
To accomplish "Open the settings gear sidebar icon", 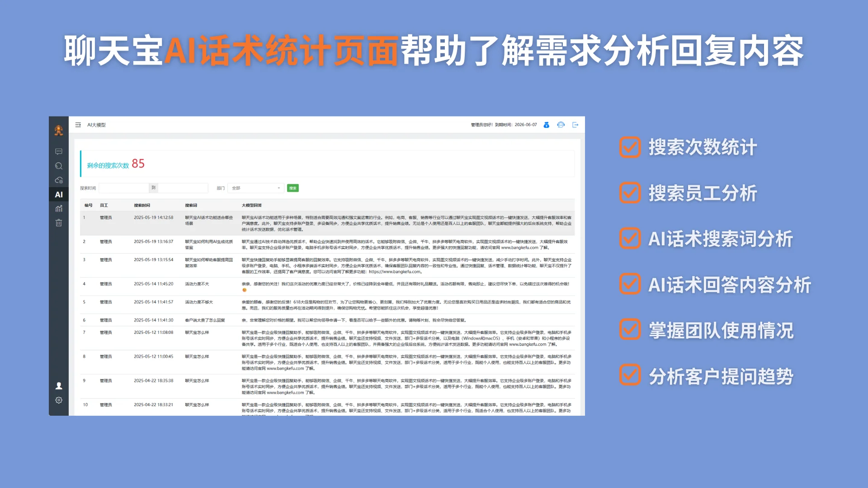I will click(x=59, y=400).
